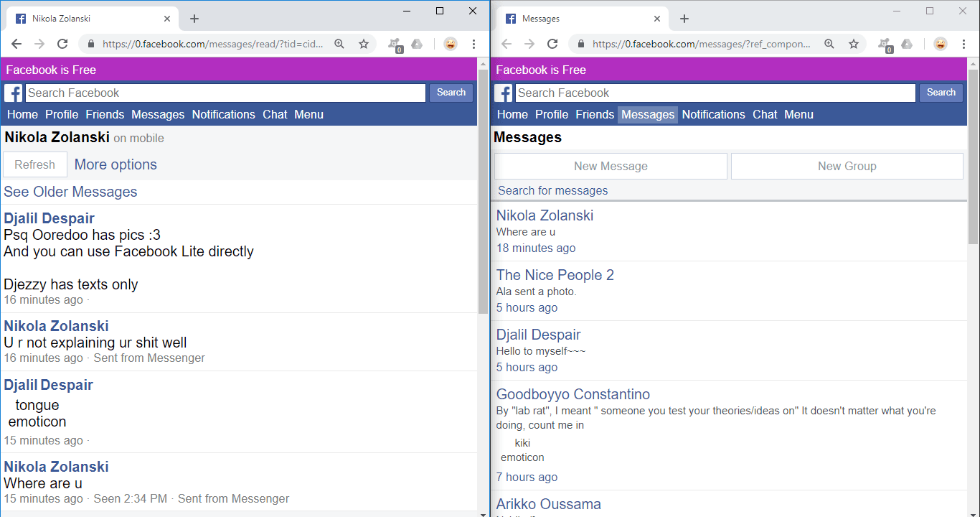Screen dimensions: 980x517
Task: Click Nikola Zolanski name above 'Where are u'
Action: 56,467
